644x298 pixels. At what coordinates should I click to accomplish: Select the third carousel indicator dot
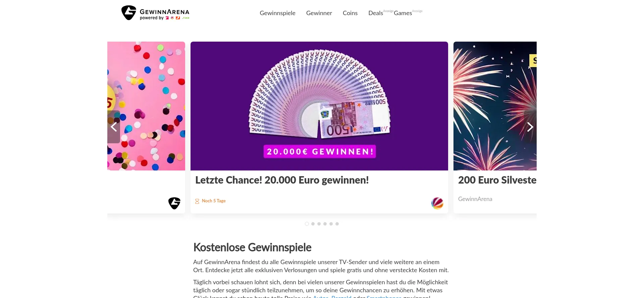pos(319,224)
